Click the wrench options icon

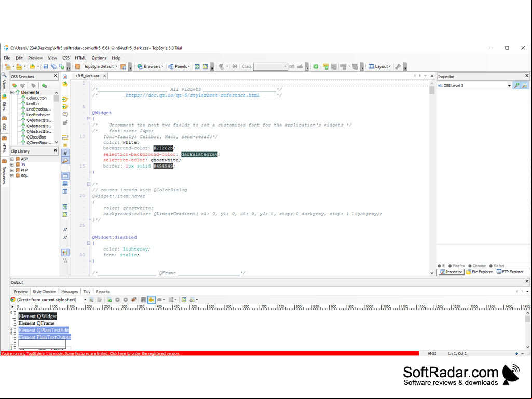pyautogui.click(x=398, y=66)
